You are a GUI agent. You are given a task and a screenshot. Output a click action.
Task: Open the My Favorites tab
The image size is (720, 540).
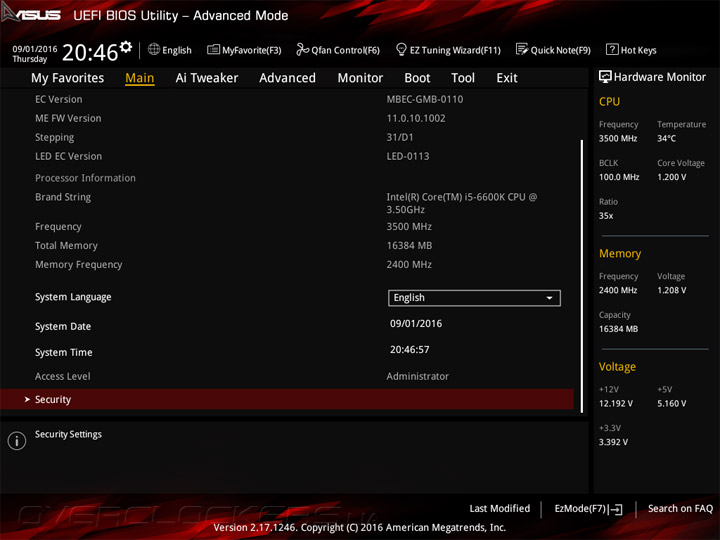68,78
